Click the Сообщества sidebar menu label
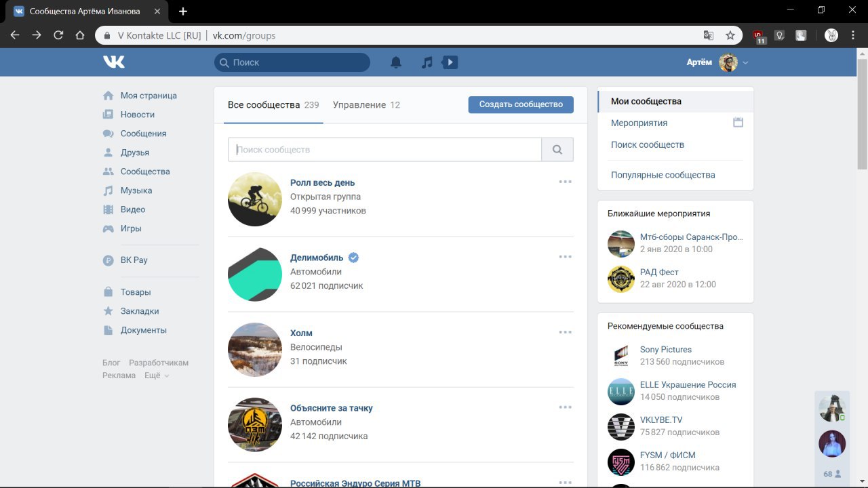 pos(145,171)
